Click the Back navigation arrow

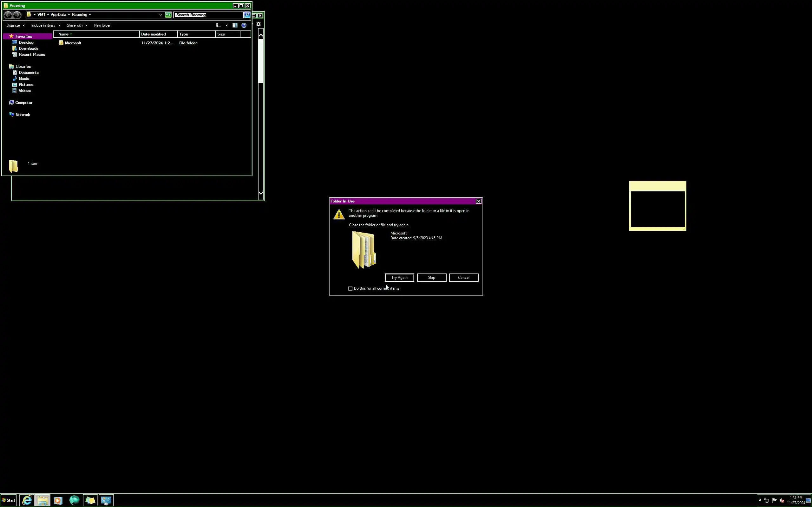(8, 15)
